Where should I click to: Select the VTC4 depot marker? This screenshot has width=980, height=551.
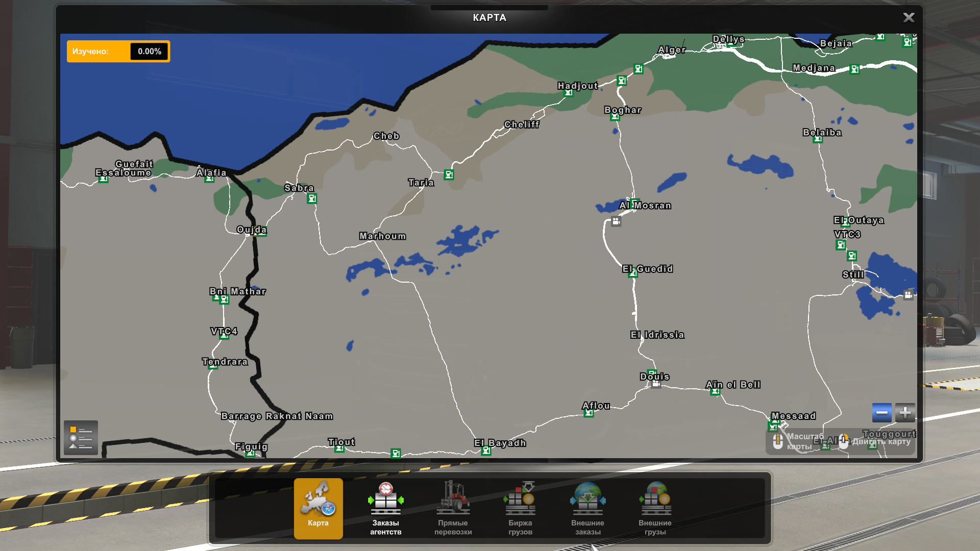[224, 335]
